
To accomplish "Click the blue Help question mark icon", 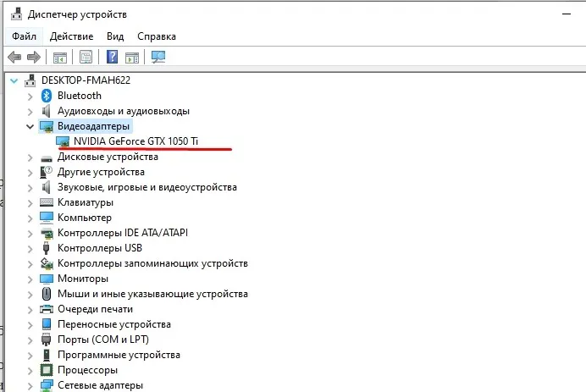I will tap(112, 58).
